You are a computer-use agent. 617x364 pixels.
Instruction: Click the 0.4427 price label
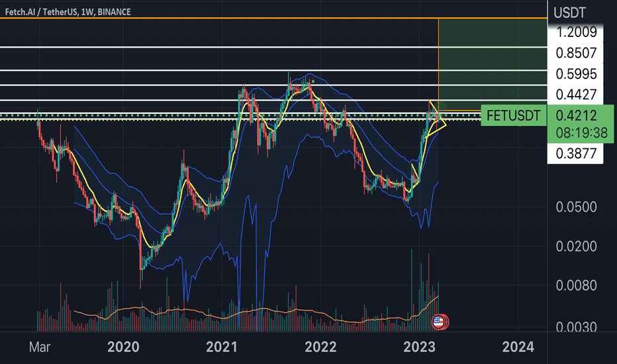tap(576, 95)
